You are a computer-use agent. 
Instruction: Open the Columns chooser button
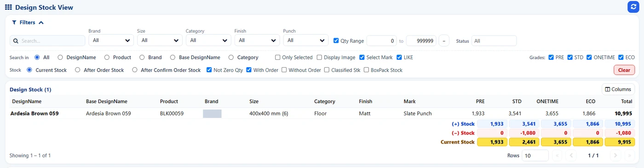coord(618,89)
